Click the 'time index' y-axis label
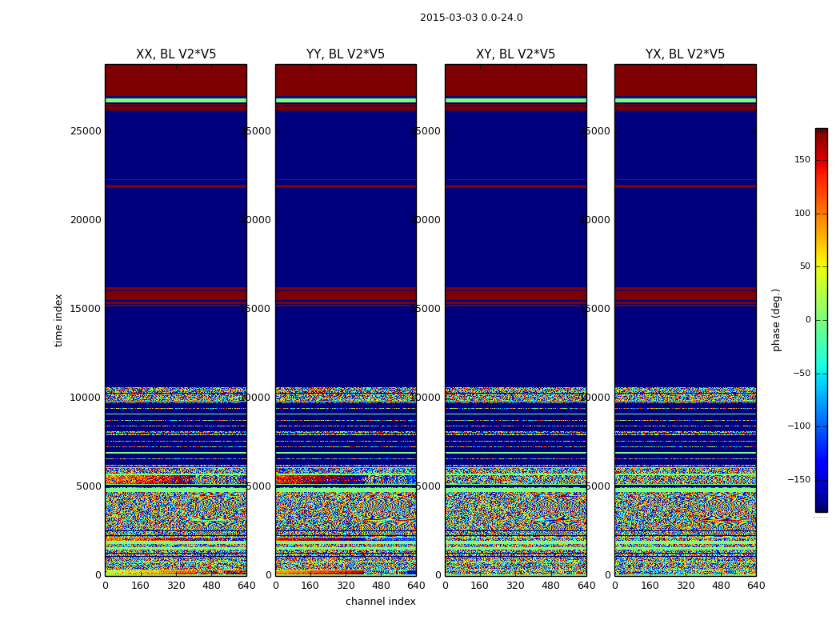This screenshot has height=640, width=840. [x=58, y=320]
